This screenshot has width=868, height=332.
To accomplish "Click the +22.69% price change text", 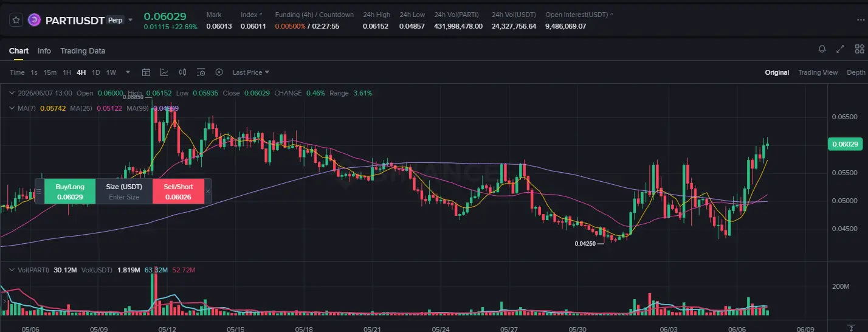I will (185, 27).
